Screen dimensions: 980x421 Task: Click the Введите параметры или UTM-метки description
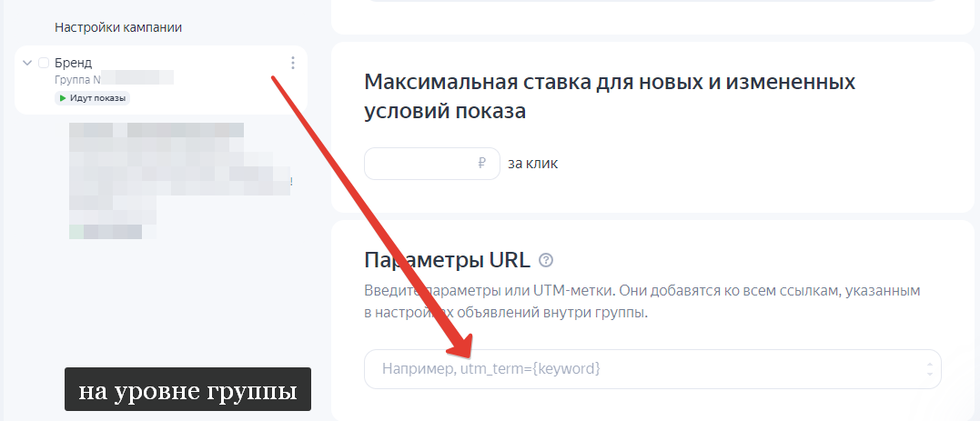pos(642,302)
